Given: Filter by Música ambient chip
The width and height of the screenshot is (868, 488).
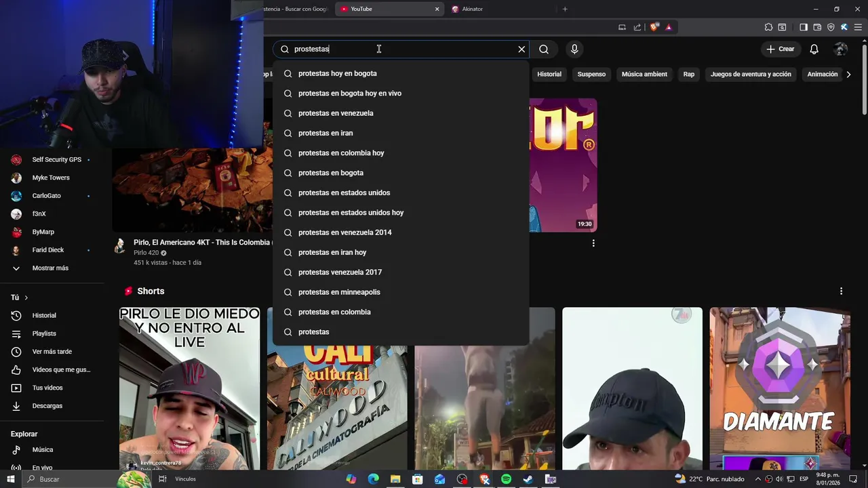Looking at the screenshot, I should [644, 74].
